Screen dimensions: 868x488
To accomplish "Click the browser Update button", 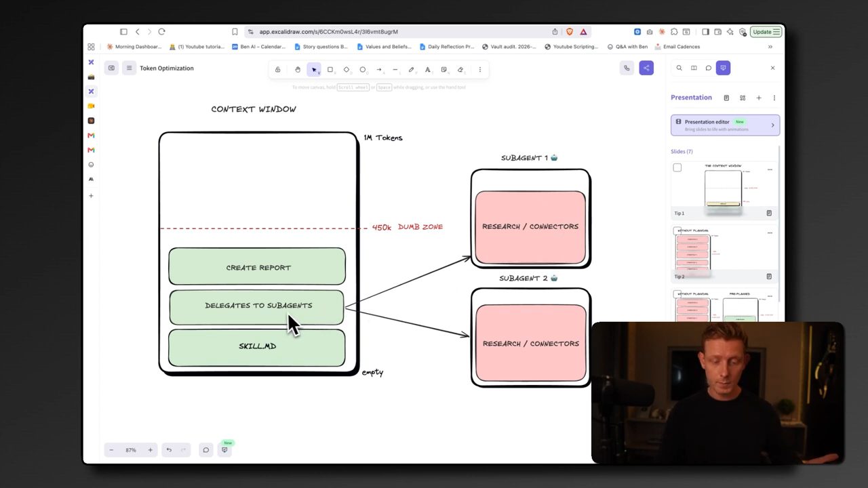I will [x=766, y=32].
